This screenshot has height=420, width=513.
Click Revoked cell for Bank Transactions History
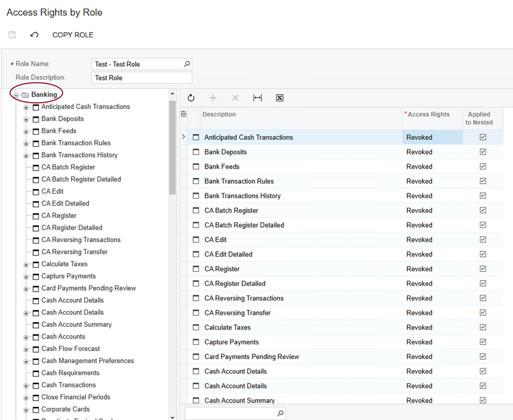click(432, 196)
